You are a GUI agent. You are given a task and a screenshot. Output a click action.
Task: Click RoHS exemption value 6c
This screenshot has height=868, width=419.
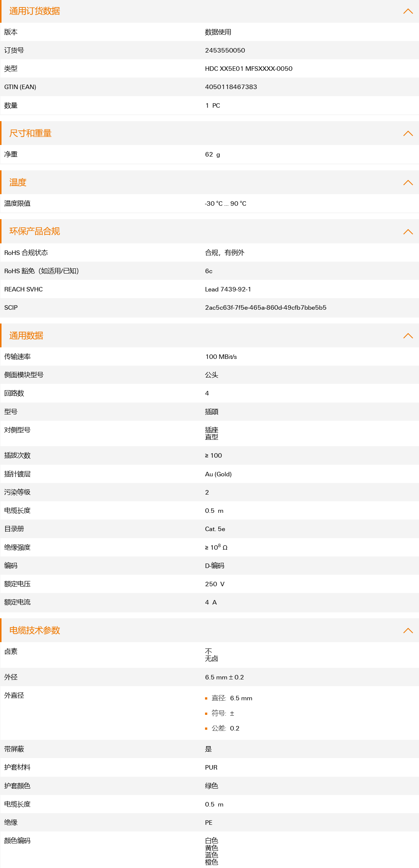coord(209,271)
